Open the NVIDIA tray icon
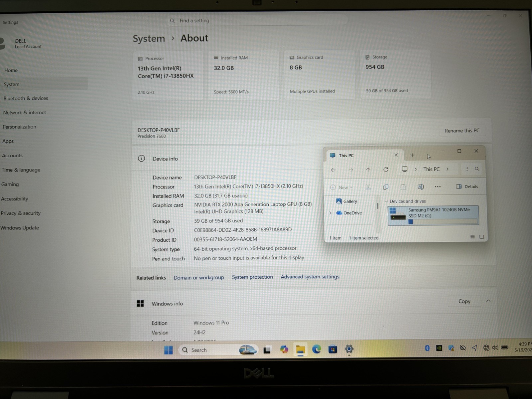 coord(439,348)
